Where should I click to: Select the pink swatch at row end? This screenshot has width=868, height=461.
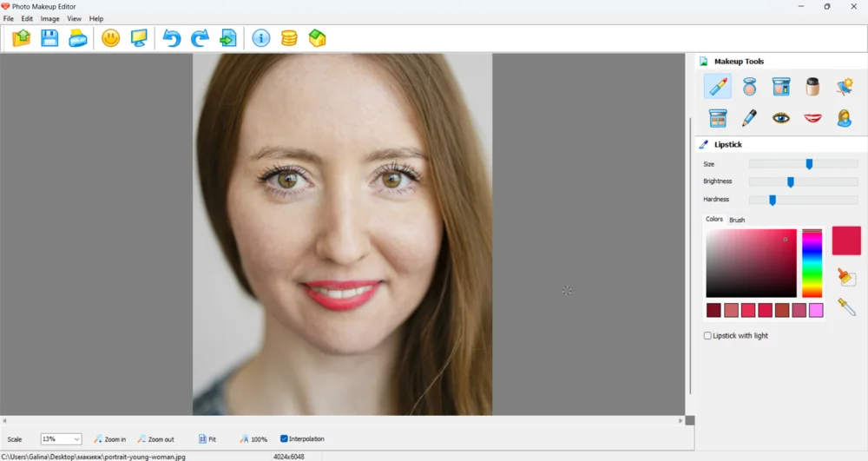coord(816,311)
